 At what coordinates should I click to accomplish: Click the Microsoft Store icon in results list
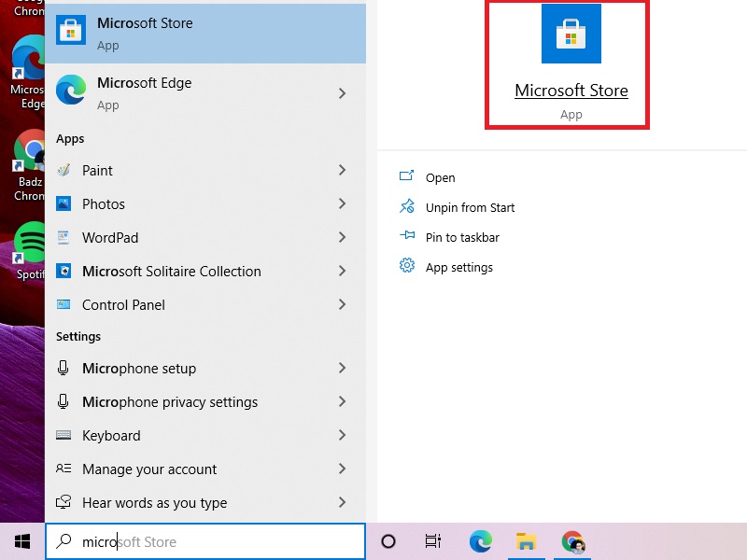click(x=71, y=30)
